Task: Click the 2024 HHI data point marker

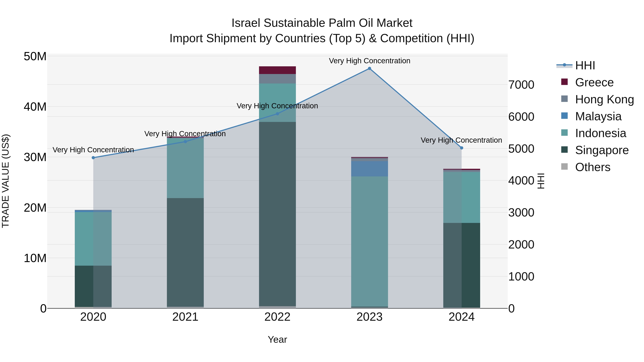Action: click(462, 148)
